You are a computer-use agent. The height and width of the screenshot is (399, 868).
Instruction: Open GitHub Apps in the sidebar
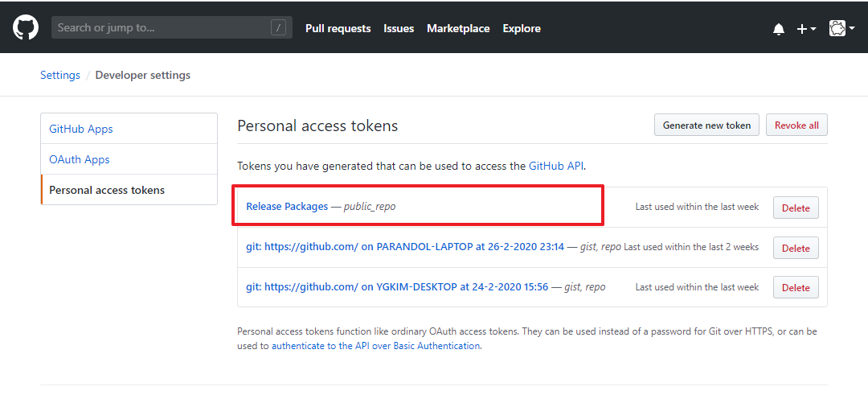129,129
